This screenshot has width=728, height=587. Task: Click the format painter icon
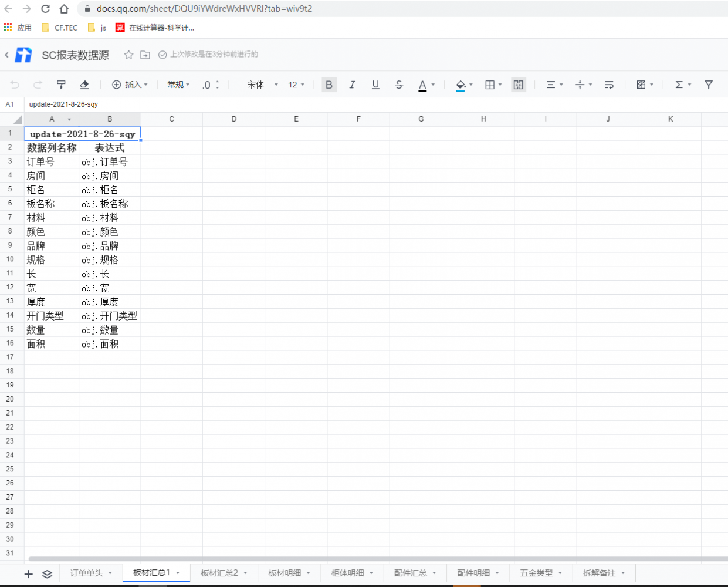[61, 85]
